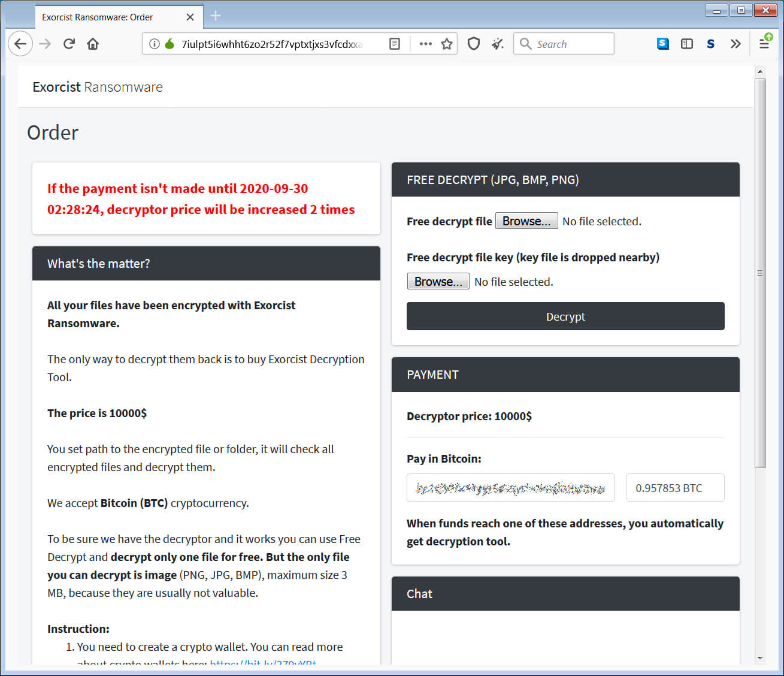Open a new browser tab
This screenshot has height=676, width=784.
point(216,16)
